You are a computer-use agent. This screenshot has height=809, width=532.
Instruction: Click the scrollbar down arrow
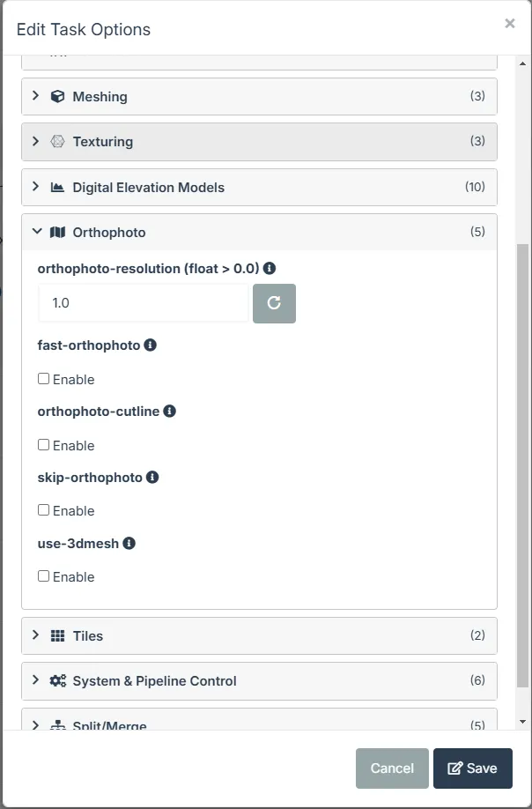pyautogui.click(x=522, y=722)
